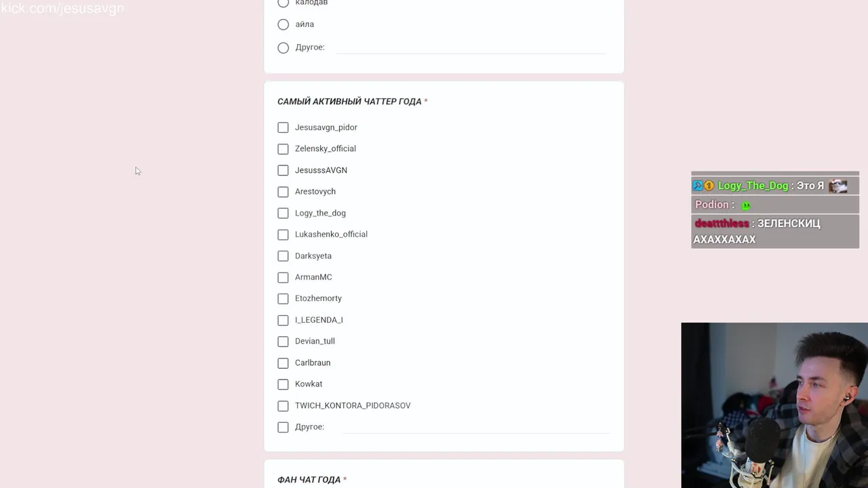Viewport: 868px width, 488px height.
Task: Tick the Kowkat checkbox
Action: point(283,384)
